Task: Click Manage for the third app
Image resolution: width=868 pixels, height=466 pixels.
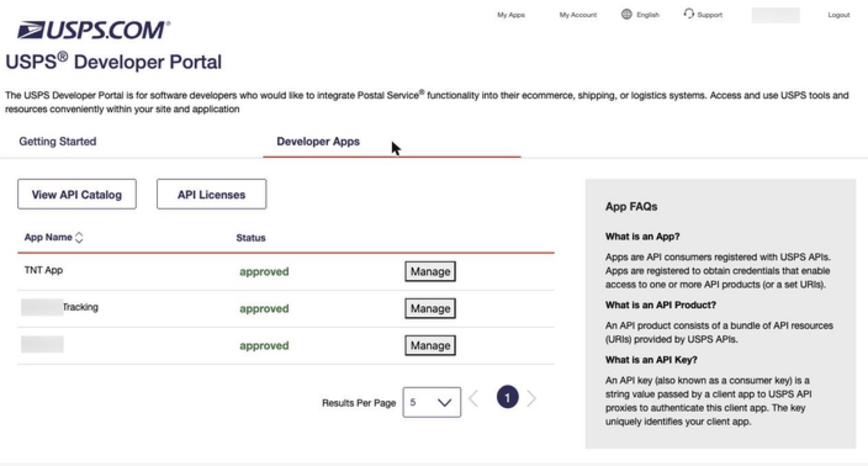Action: 430,345
